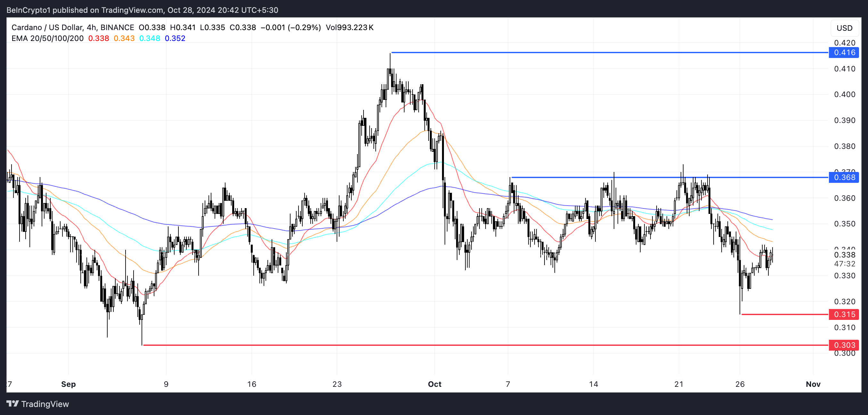Click the current price 0.338 label
868x415 pixels.
(844, 255)
